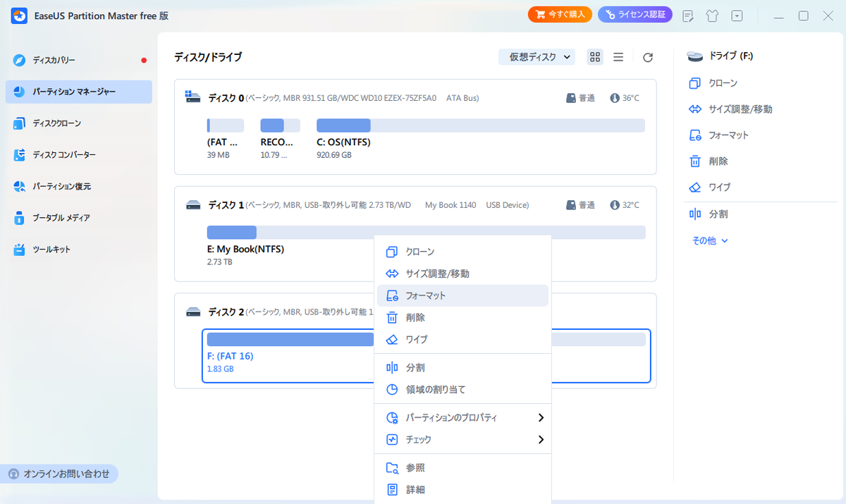Click ディスク 1 32°C temperature icon
Viewport: 846px width, 504px height.
(x=615, y=205)
